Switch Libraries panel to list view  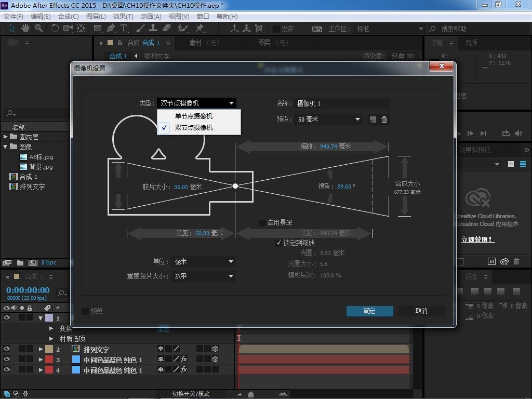click(x=523, y=164)
